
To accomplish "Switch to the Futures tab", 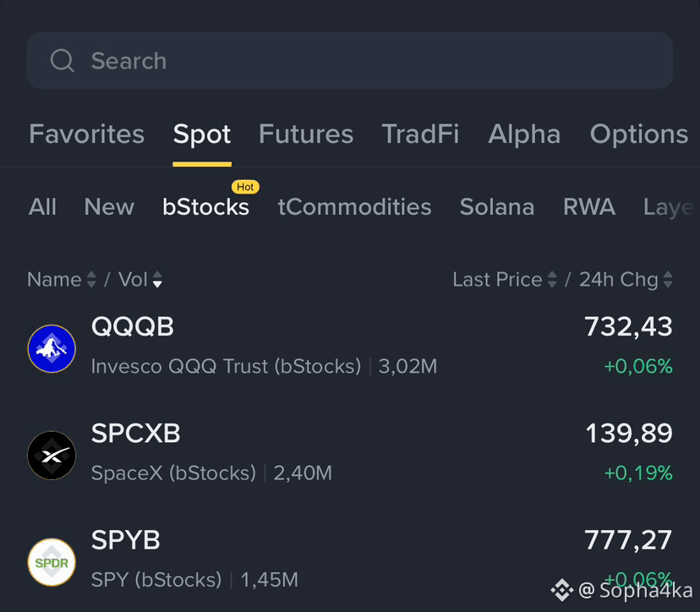I will coord(306,134).
